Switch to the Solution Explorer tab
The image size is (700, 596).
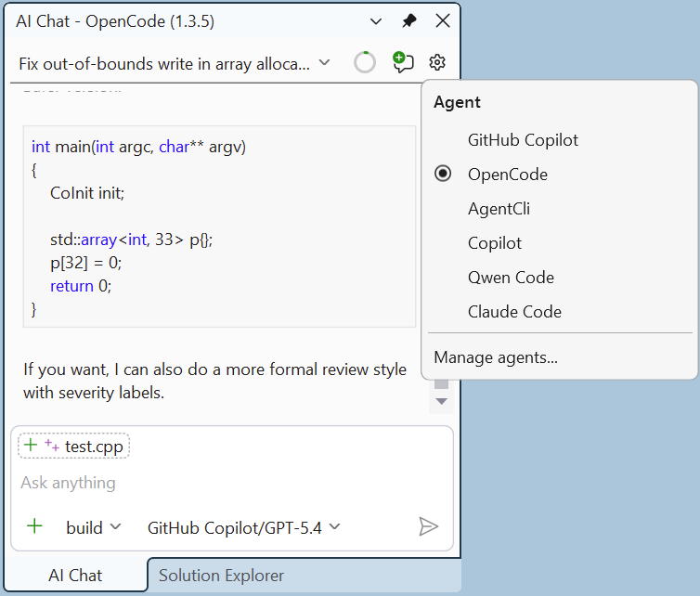pyautogui.click(x=221, y=576)
